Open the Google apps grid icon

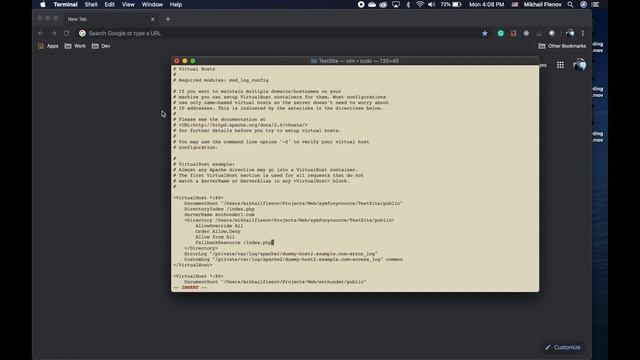560,65
